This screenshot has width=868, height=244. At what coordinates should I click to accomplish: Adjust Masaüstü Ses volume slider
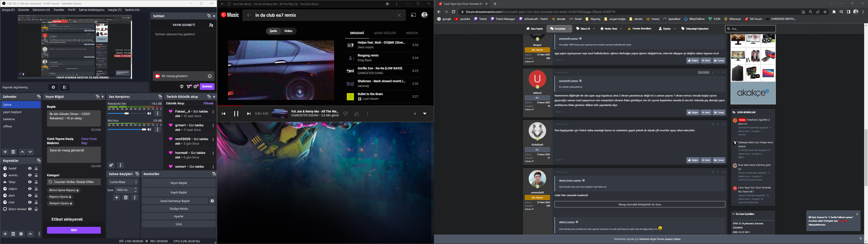tap(126, 114)
